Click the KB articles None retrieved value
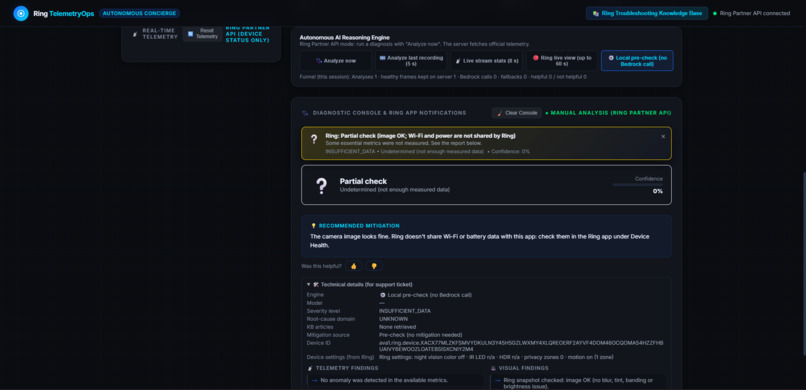806x390 pixels. (397, 327)
